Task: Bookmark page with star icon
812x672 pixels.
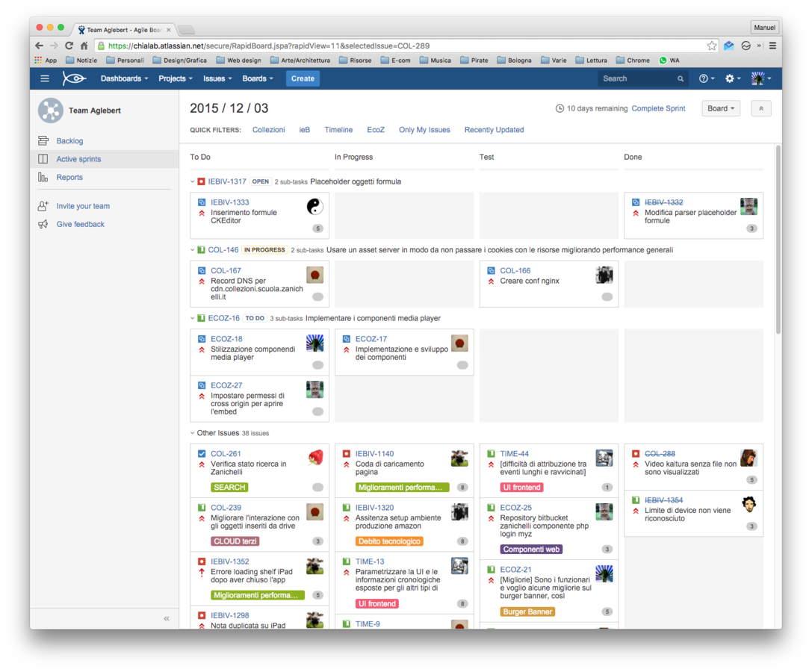Action: [x=712, y=46]
